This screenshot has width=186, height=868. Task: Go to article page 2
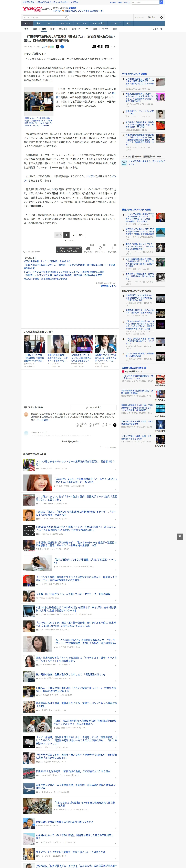(x=74, y=235)
